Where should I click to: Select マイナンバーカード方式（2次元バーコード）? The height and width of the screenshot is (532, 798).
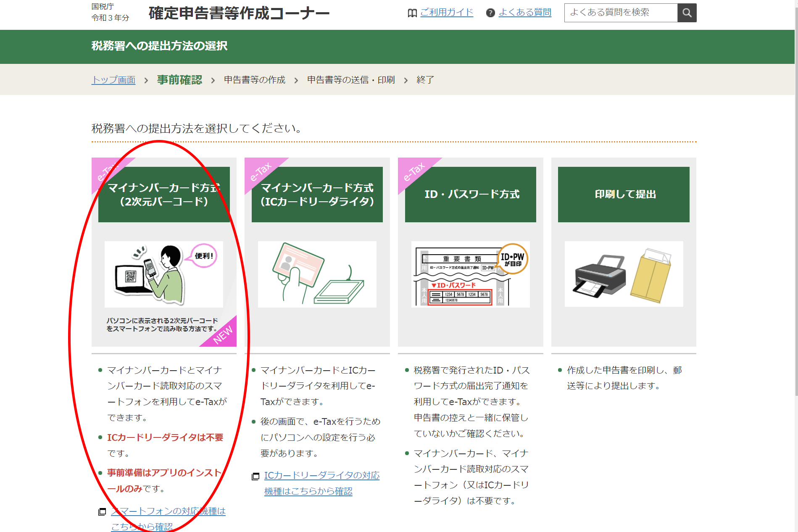point(164,195)
